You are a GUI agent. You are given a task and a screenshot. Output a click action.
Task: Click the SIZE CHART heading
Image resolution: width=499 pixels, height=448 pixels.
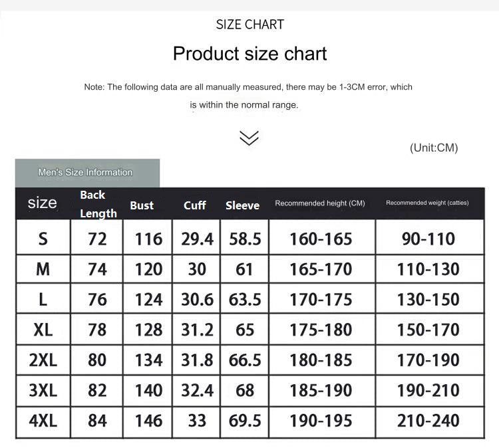pyautogui.click(x=249, y=25)
